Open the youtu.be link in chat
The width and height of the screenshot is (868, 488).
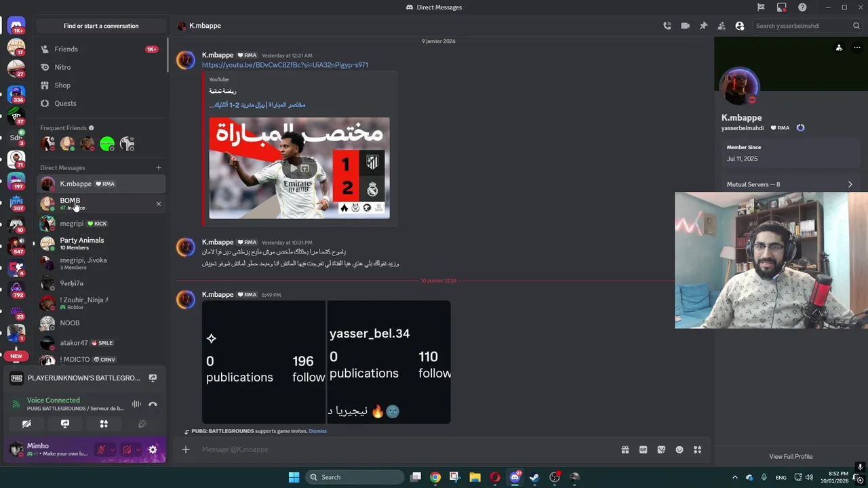point(285,65)
